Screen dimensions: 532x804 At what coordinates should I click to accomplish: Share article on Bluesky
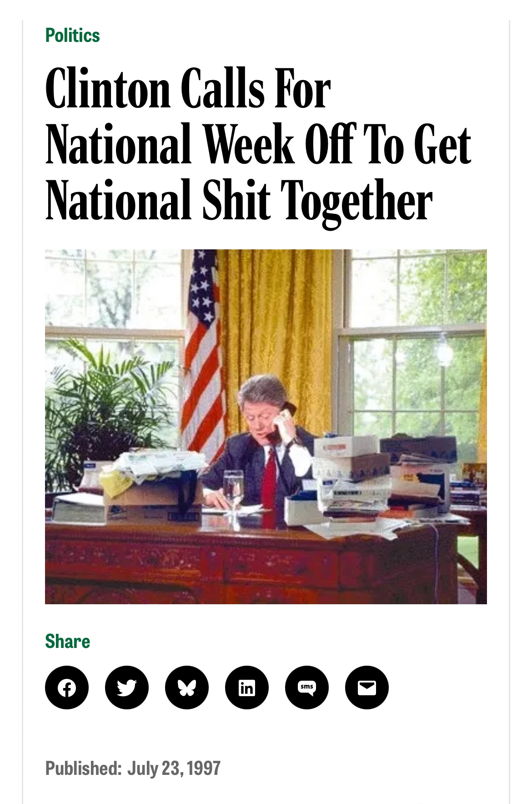pyautogui.click(x=187, y=687)
